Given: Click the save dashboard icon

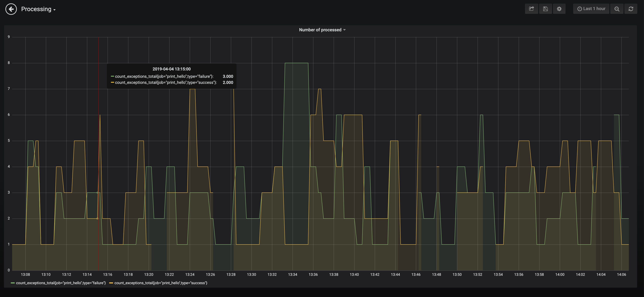Looking at the screenshot, I should pos(545,9).
